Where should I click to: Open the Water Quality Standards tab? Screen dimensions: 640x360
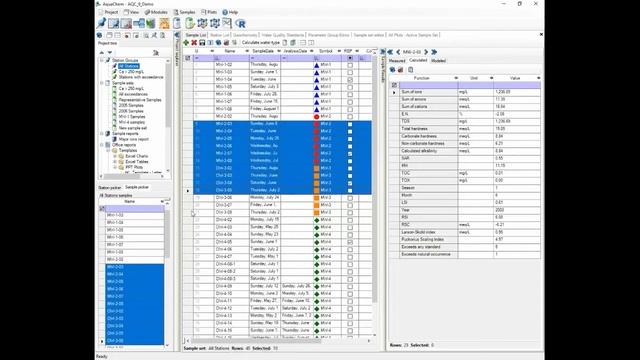pyautogui.click(x=282, y=36)
